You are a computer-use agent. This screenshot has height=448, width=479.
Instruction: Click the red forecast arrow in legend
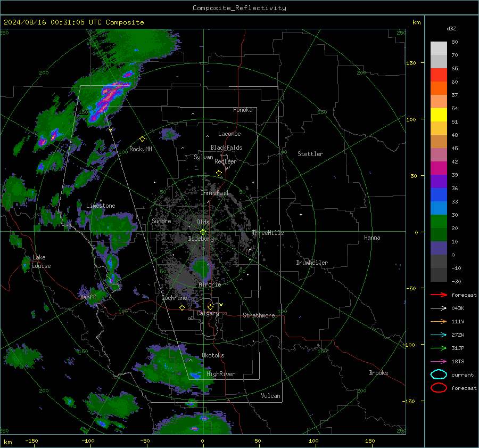tap(439, 295)
